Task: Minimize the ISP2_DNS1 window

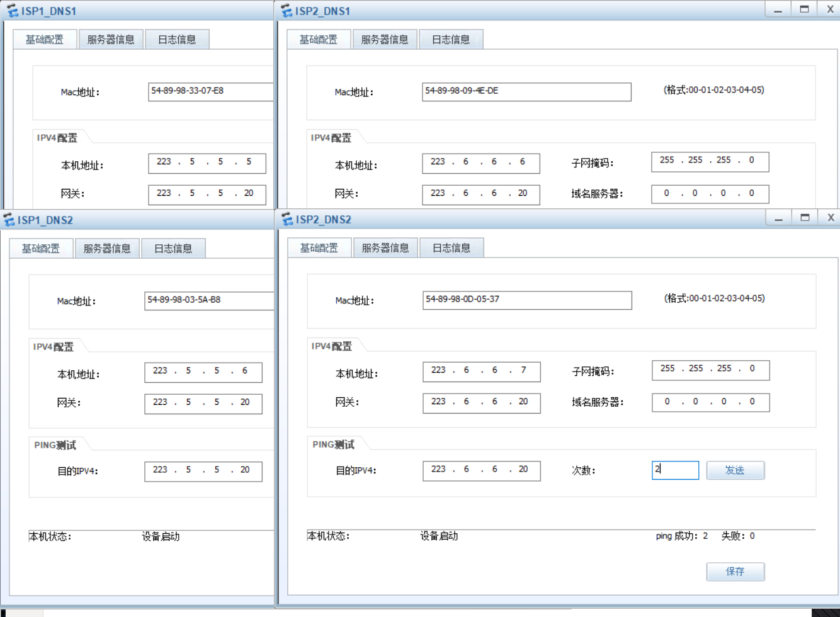Action: 778,9
